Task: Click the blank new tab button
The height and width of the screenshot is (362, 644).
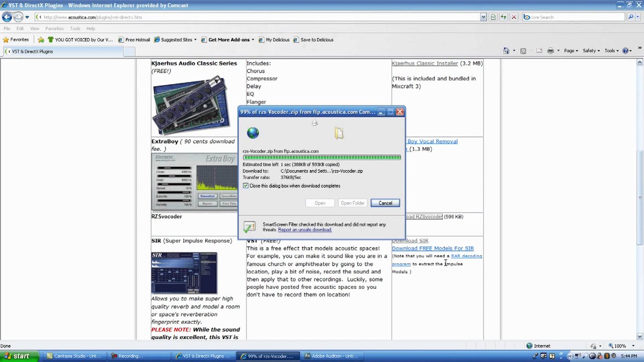Action: (129, 51)
